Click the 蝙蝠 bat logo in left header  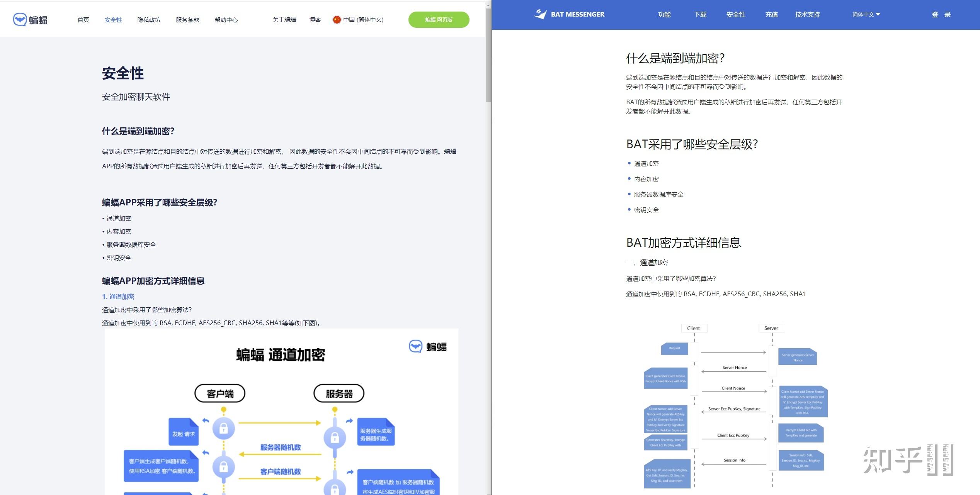[x=30, y=20]
